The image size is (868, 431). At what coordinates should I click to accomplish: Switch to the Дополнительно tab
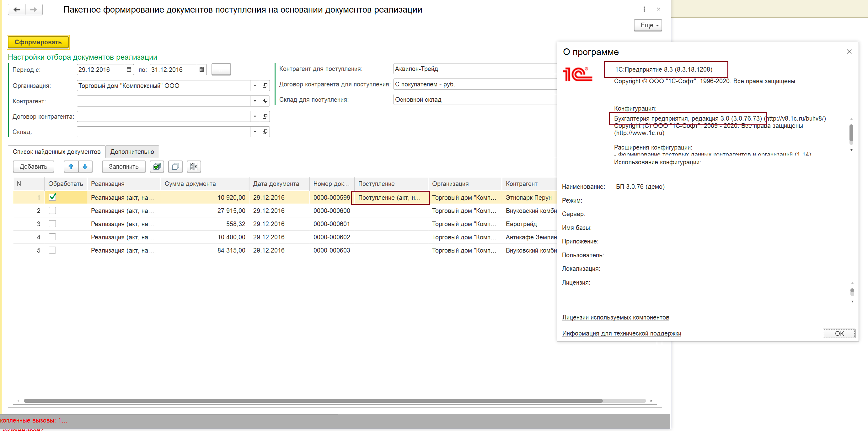[132, 152]
